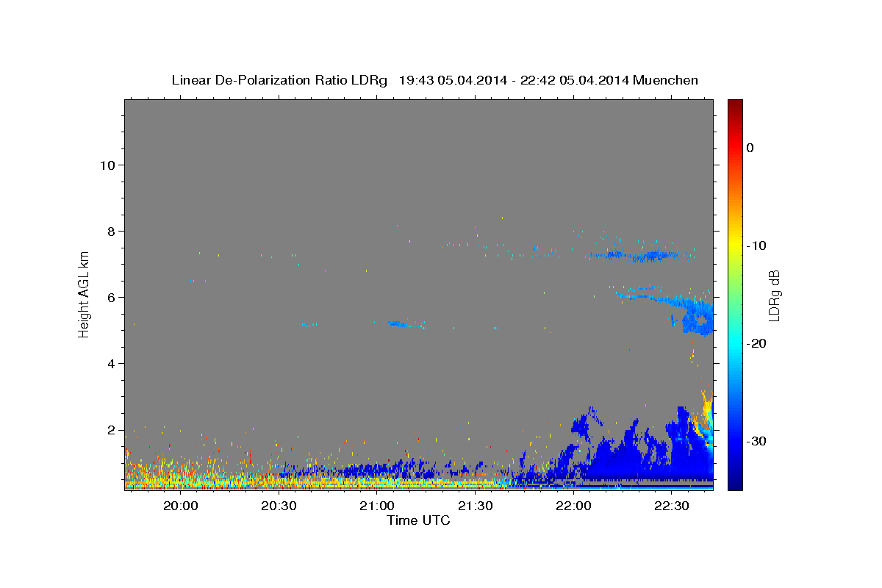Click the height tick label 2
The image size is (882, 588).
pos(112,430)
